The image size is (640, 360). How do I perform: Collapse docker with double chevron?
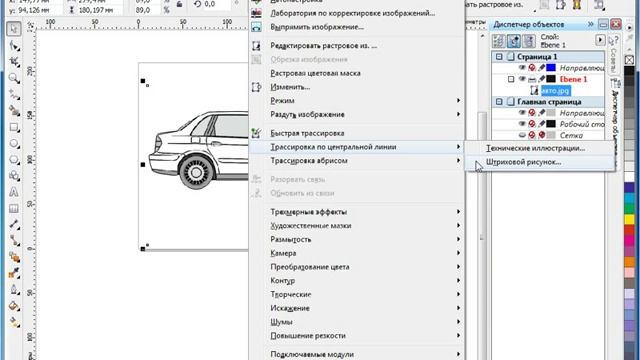[x=591, y=24]
